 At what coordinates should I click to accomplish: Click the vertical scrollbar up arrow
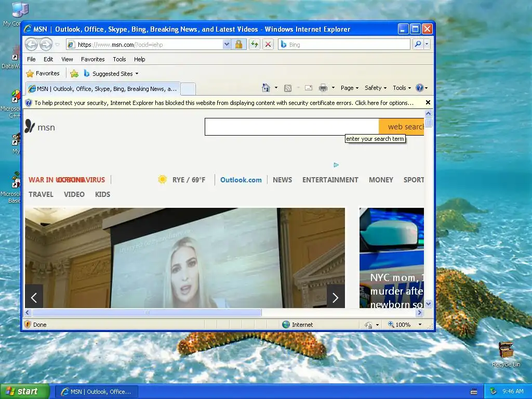tap(428, 114)
